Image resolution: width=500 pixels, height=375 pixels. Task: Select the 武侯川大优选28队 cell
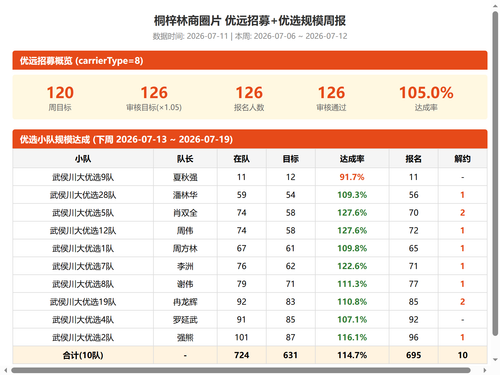[x=83, y=195]
